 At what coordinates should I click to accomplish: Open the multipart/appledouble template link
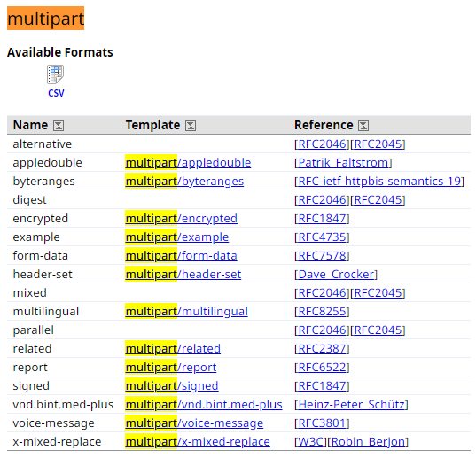(188, 163)
